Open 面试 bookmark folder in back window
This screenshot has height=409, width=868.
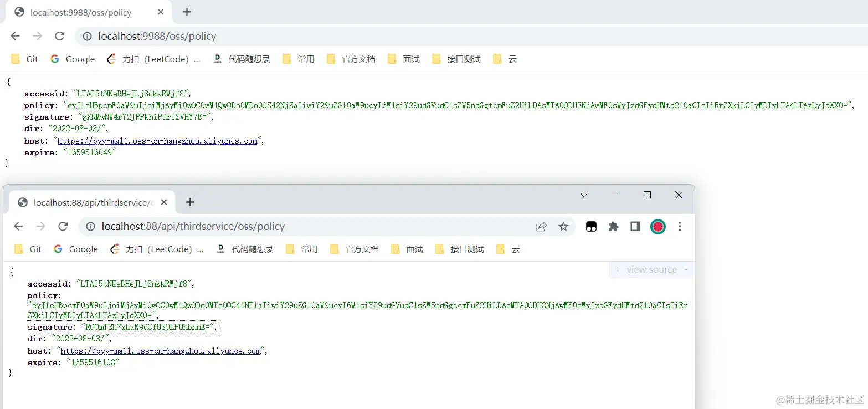(x=404, y=59)
